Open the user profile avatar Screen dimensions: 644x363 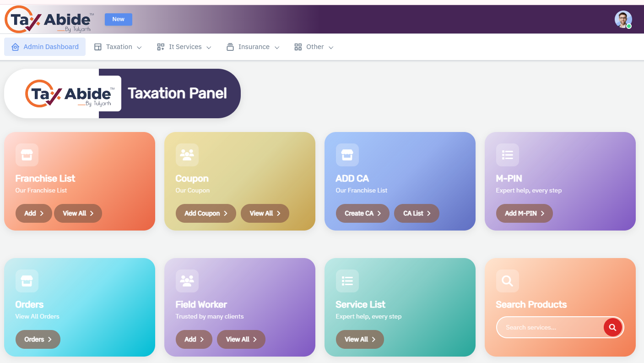coord(623,19)
